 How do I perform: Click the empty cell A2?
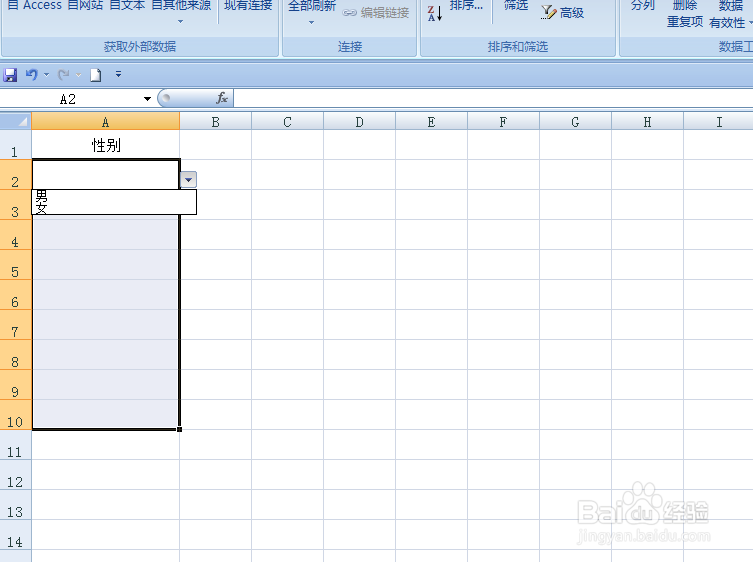coord(106,175)
